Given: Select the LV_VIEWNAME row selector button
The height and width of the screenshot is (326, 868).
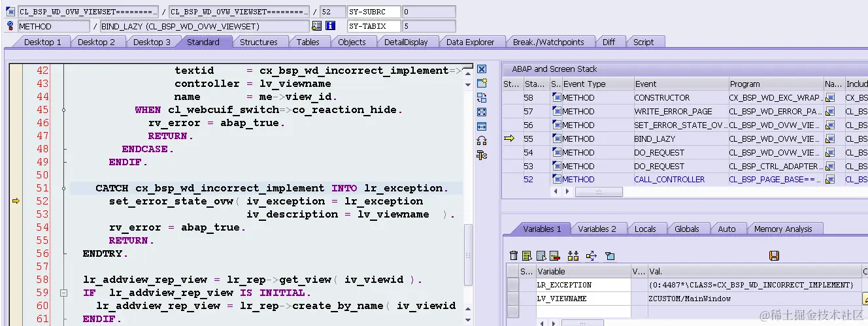Looking at the screenshot, I should click(513, 299).
